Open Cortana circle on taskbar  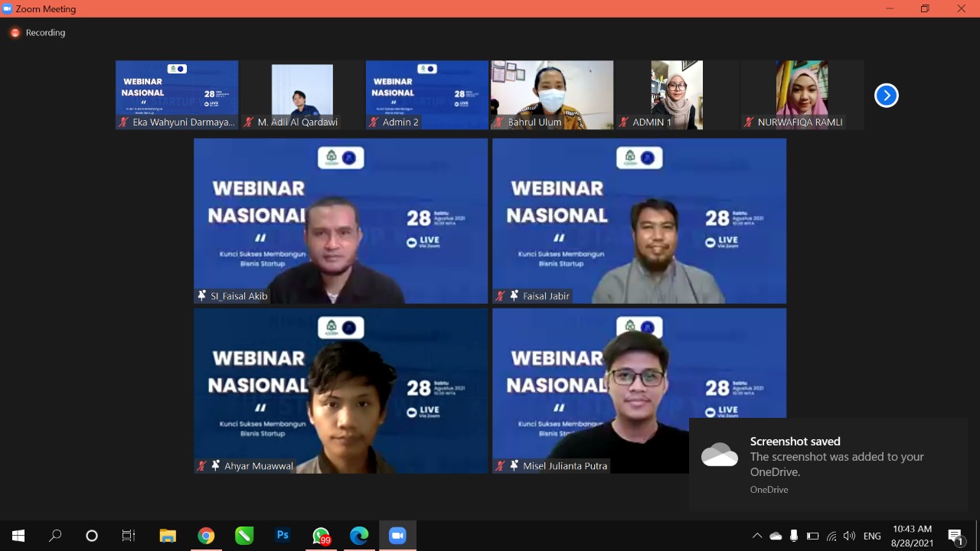coord(92,536)
